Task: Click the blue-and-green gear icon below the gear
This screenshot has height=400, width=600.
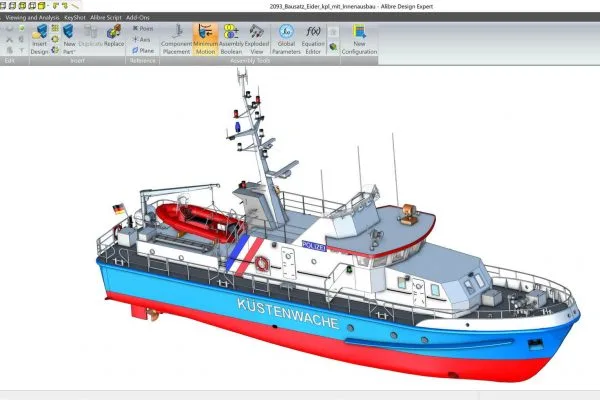Action: [x=55, y=50]
